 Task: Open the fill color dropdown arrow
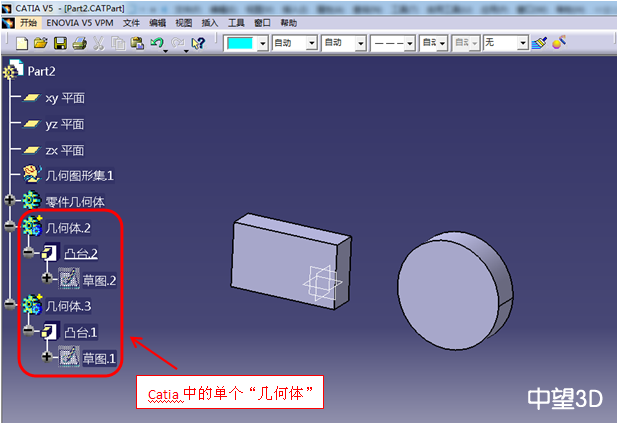tap(263, 43)
